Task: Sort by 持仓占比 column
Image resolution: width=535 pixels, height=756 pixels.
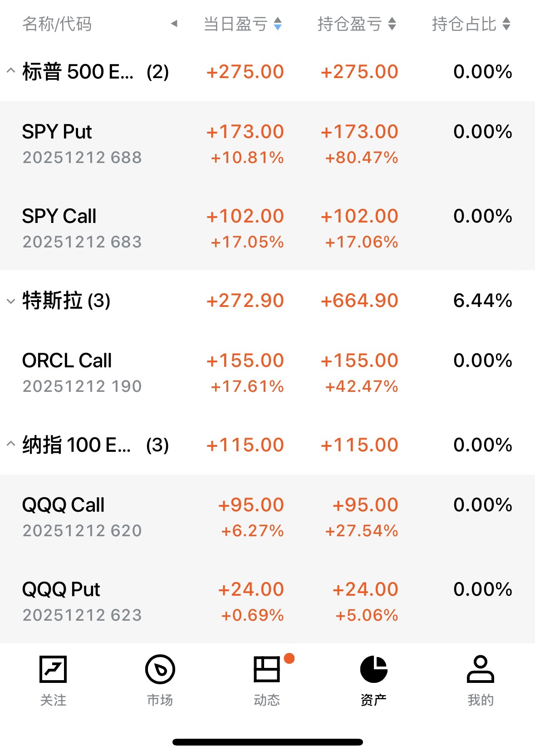Action: coord(471,24)
